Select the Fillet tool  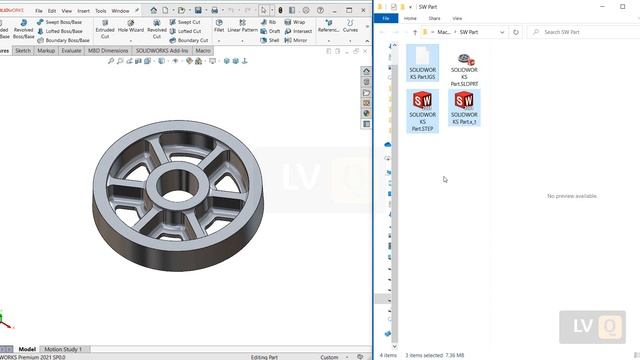219,26
